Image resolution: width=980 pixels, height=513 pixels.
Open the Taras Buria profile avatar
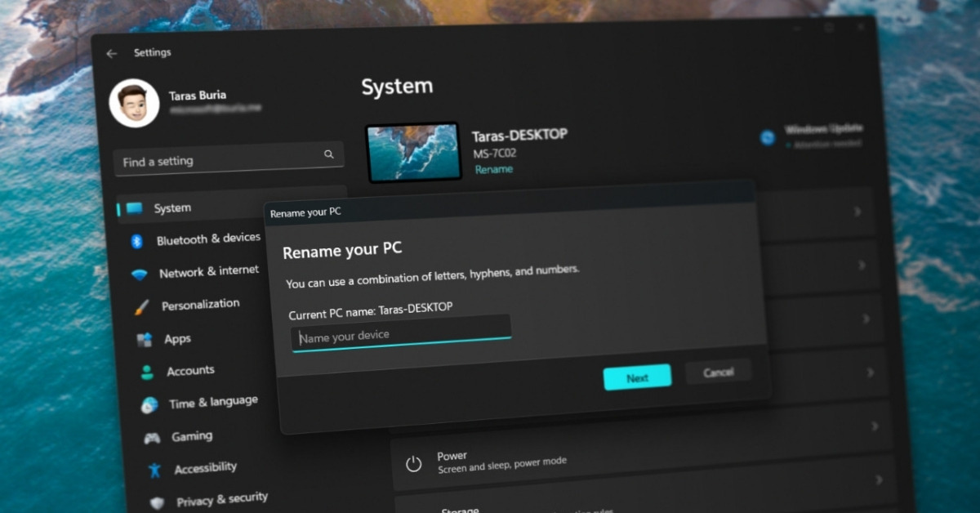[x=134, y=103]
